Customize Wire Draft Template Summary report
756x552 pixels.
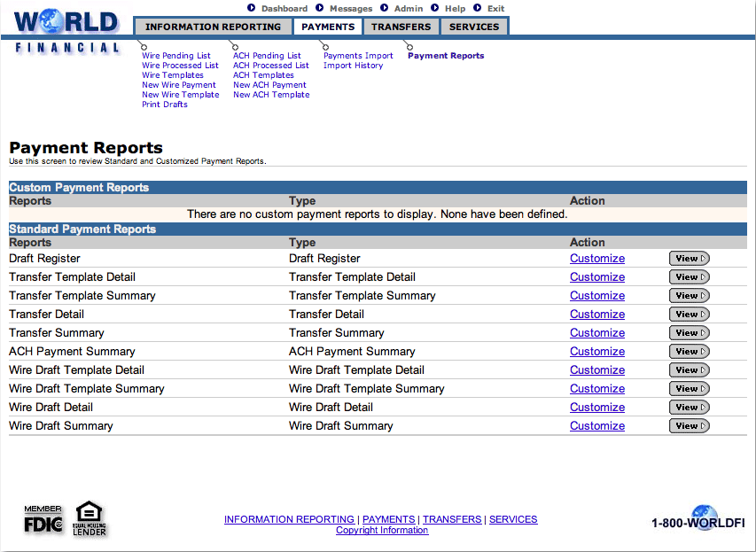596,389
